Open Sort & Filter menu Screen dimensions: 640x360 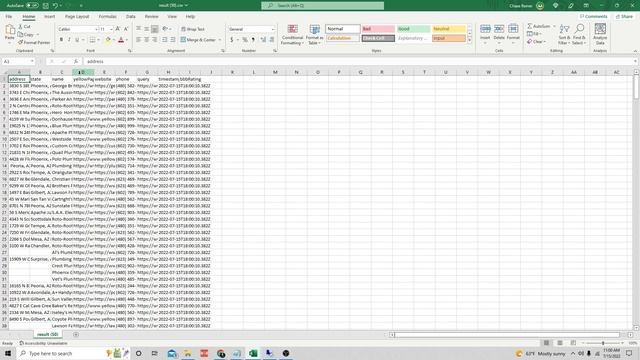coord(564,35)
